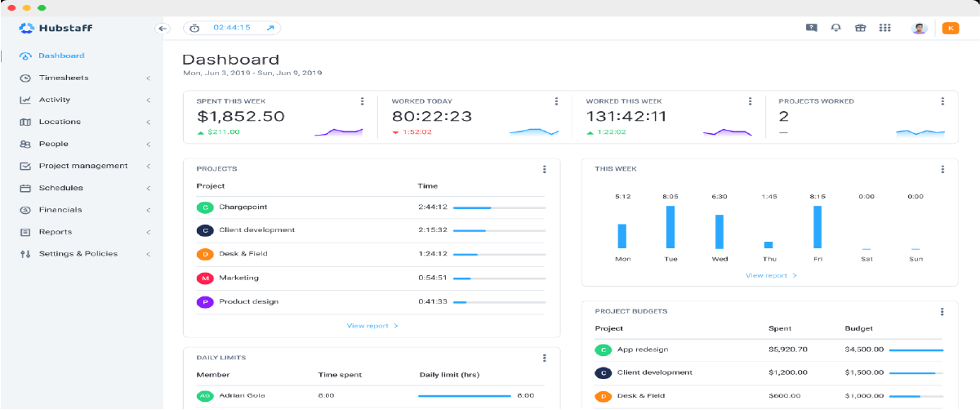Open the notifications bell
Viewport: 980px width, 410px height.
(835, 28)
